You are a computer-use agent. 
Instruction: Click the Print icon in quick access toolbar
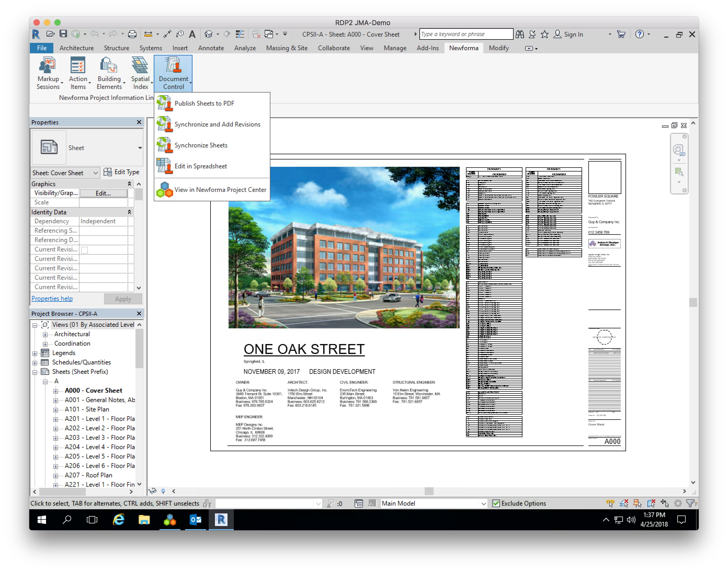132,34
